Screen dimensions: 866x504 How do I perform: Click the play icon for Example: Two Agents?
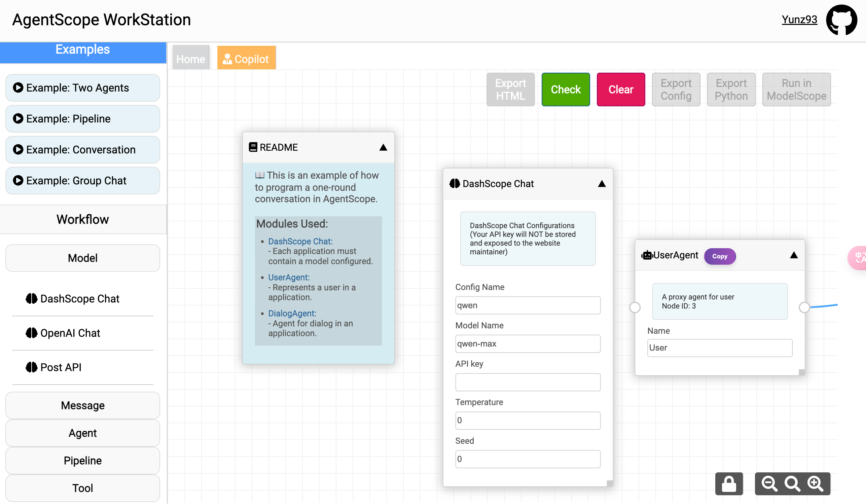coord(18,87)
